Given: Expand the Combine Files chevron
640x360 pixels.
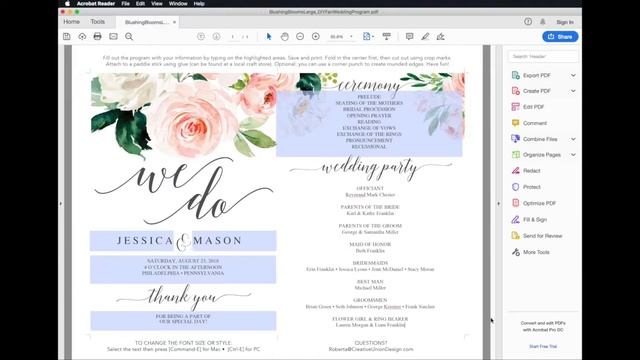Looking at the screenshot, I should [573, 139].
